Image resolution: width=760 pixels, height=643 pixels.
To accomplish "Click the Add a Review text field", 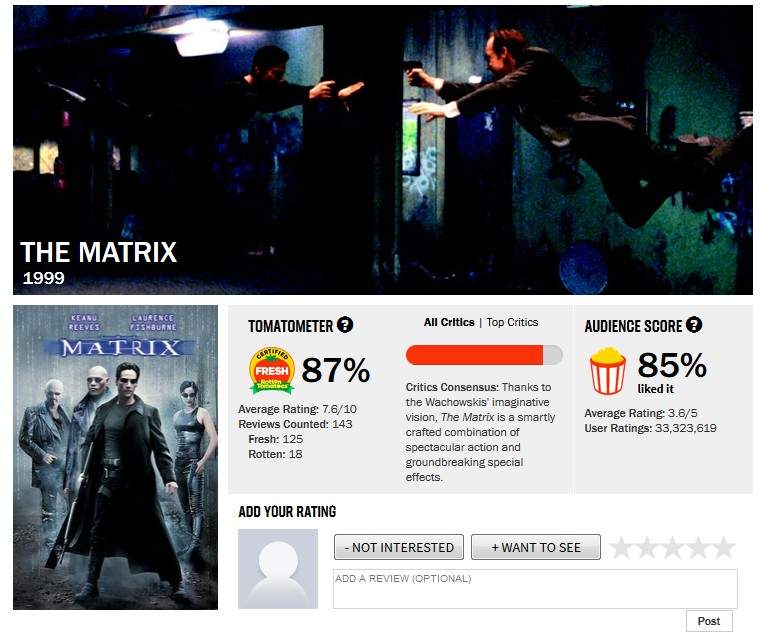I will [x=535, y=589].
